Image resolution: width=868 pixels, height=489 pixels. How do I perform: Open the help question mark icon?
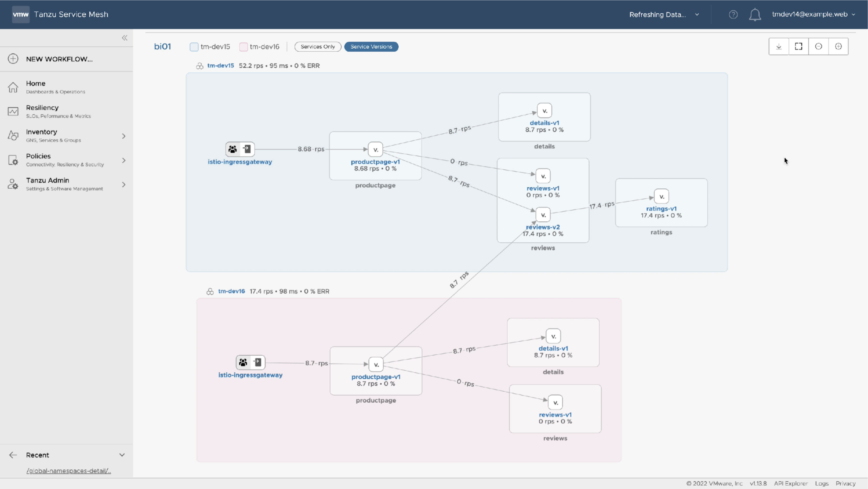(x=733, y=15)
